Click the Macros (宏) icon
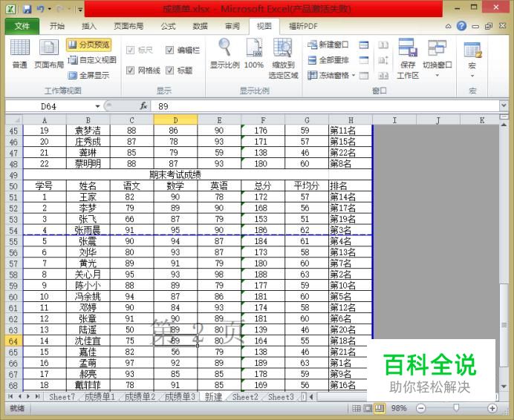This screenshot has height=420, width=514. [472, 50]
